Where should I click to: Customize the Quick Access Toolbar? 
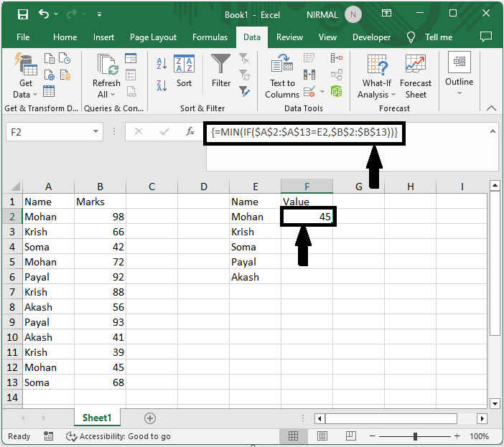(x=99, y=14)
